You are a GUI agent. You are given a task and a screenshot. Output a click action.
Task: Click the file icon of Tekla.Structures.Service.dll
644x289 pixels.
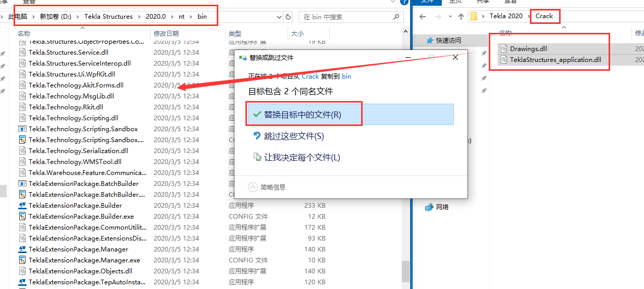tap(22, 52)
